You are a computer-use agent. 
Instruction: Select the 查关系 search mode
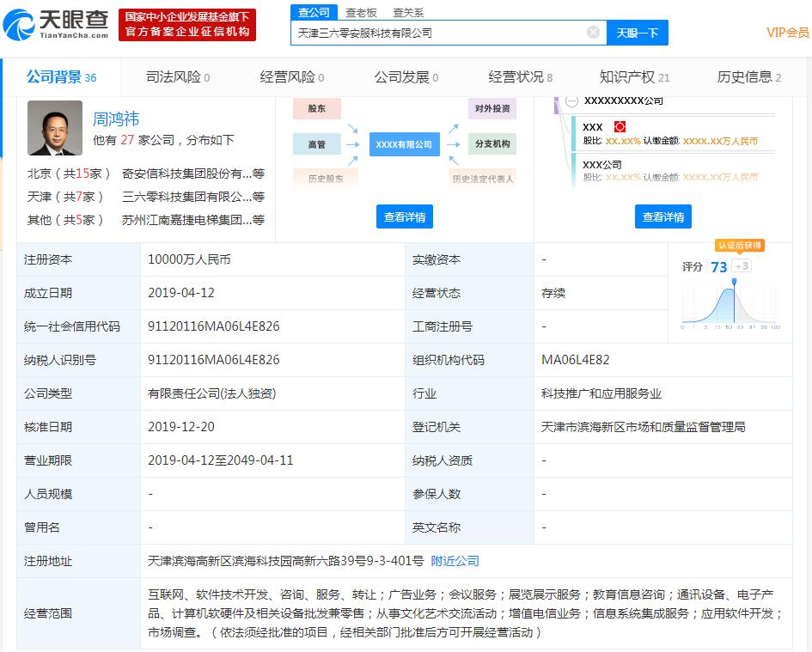(x=408, y=12)
